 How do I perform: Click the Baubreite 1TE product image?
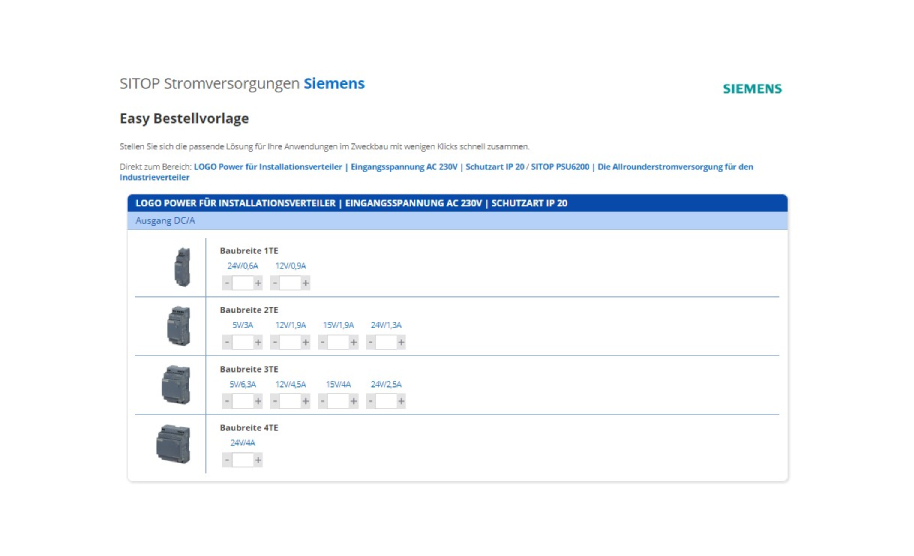click(181, 268)
